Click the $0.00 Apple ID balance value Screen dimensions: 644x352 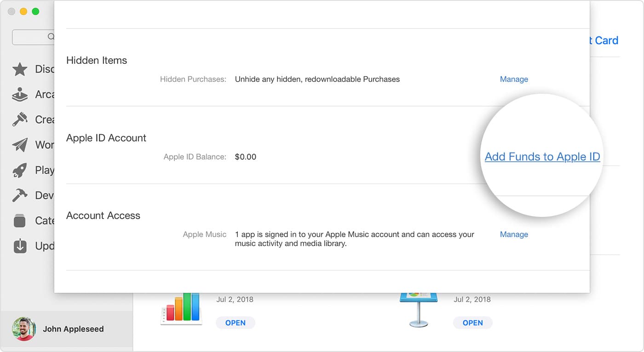(x=246, y=157)
